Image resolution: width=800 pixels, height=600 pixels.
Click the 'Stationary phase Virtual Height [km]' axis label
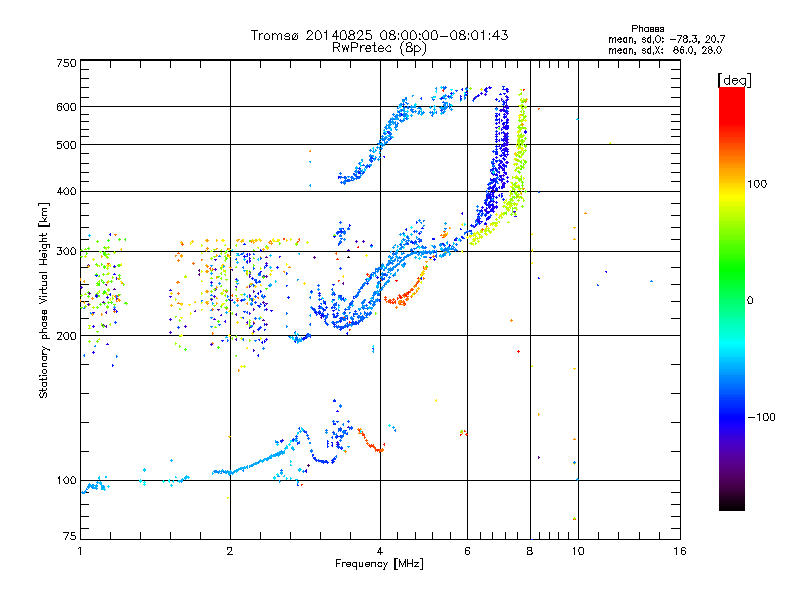coord(43,300)
